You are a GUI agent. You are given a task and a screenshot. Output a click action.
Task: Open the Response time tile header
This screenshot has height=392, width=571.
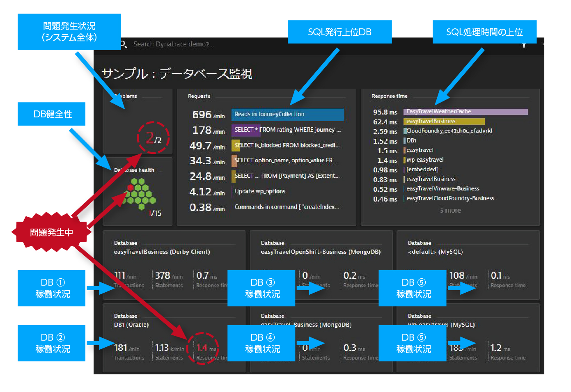(x=390, y=96)
